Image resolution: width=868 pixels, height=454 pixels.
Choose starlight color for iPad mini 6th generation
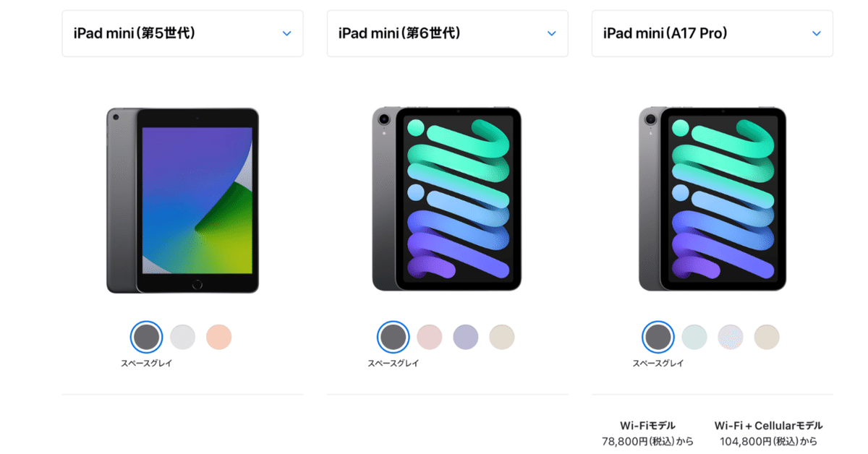tap(502, 337)
